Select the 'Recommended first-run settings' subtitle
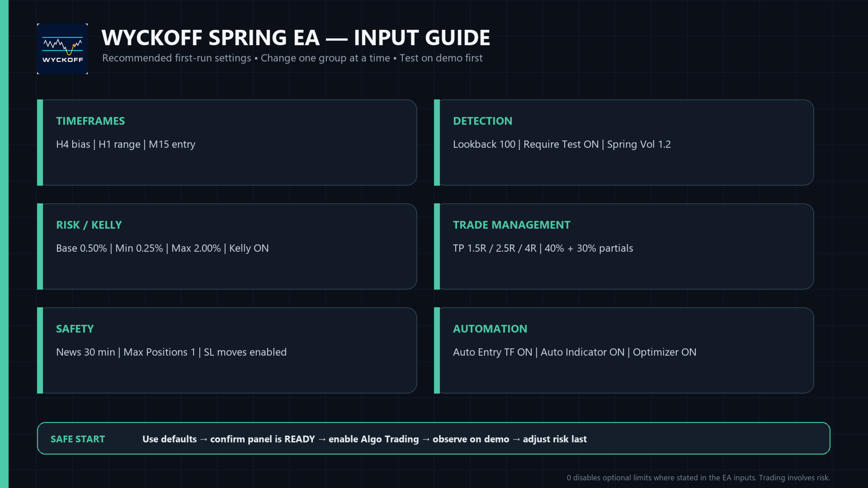This screenshot has height=488, width=868. [x=292, y=58]
